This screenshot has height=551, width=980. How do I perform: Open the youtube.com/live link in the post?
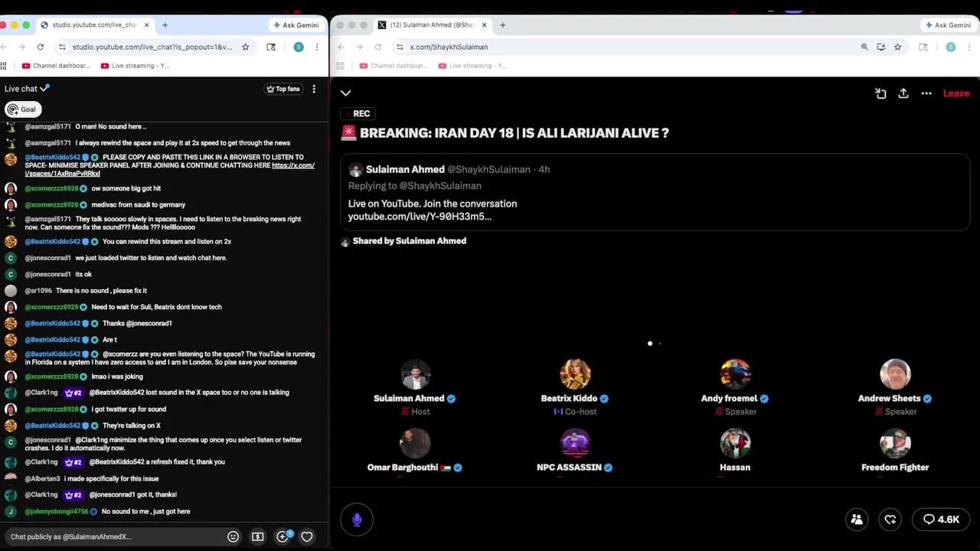[420, 217]
